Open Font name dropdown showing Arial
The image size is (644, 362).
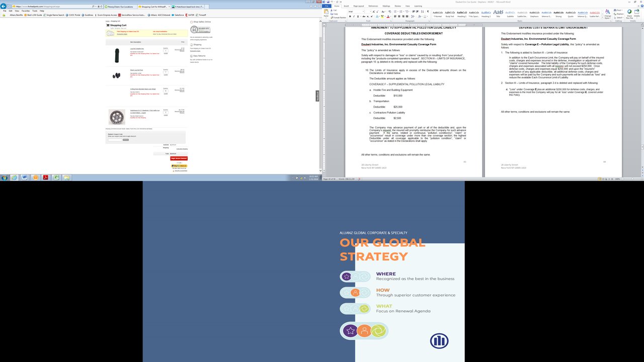pos(363,12)
